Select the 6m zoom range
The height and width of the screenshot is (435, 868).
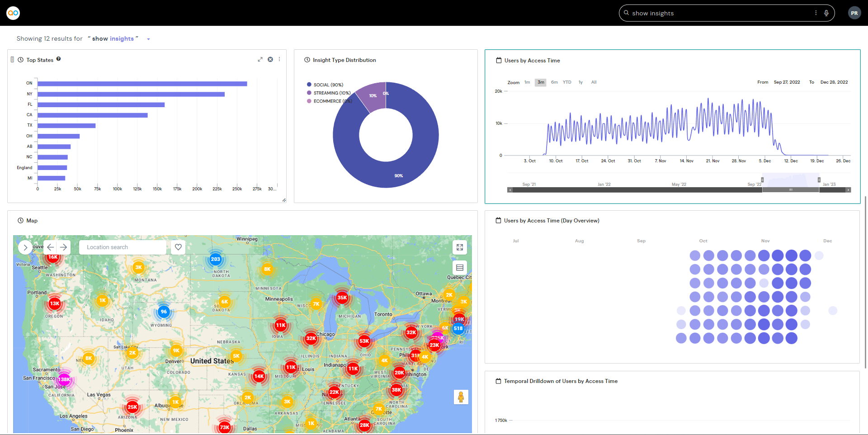pos(554,82)
